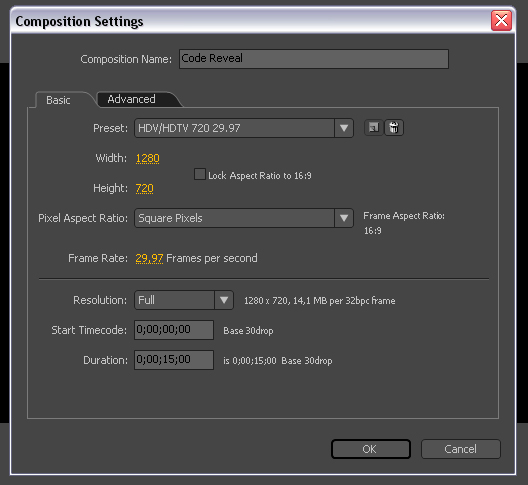Click the Start Timecode field
The height and width of the screenshot is (485, 528).
click(x=174, y=330)
